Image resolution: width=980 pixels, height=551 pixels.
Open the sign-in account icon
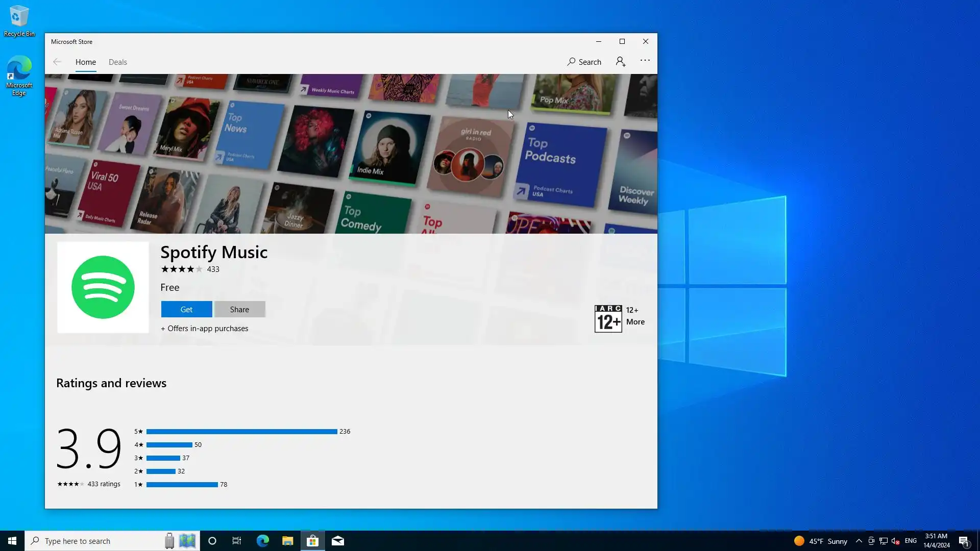click(620, 62)
